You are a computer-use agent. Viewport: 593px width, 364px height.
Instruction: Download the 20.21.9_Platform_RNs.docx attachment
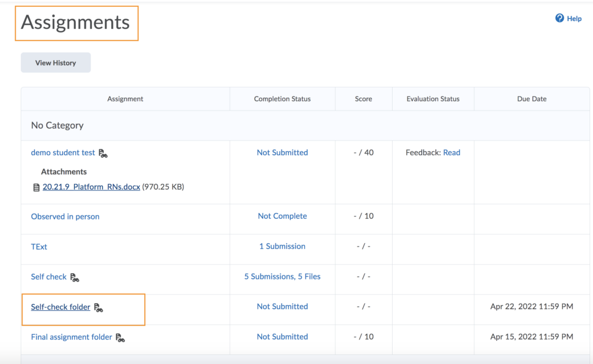pyautogui.click(x=91, y=187)
